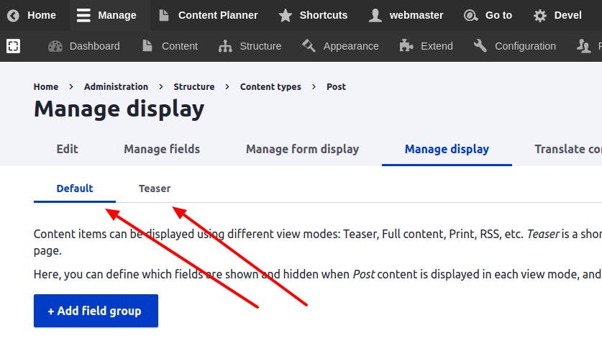Open the Go to search tool
Image resolution: width=602 pixels, height=364 pixels.
(x=470, y=15)
